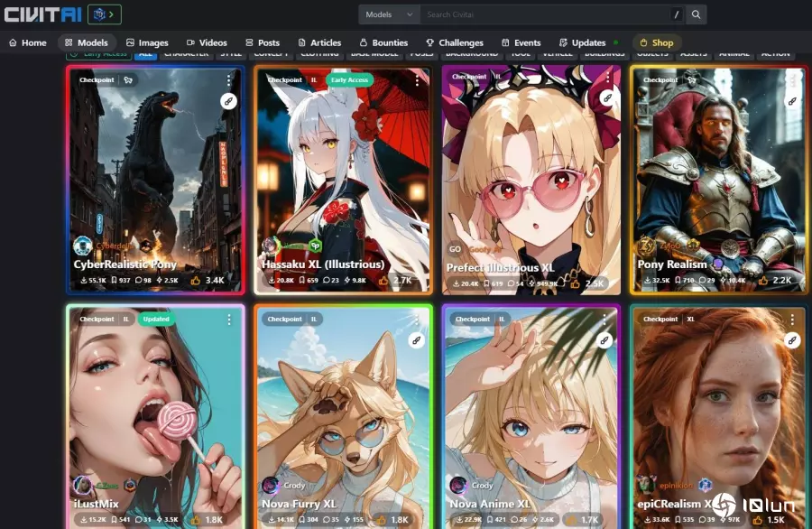Click Crody avatar on Nova Furry XL card

271,485
